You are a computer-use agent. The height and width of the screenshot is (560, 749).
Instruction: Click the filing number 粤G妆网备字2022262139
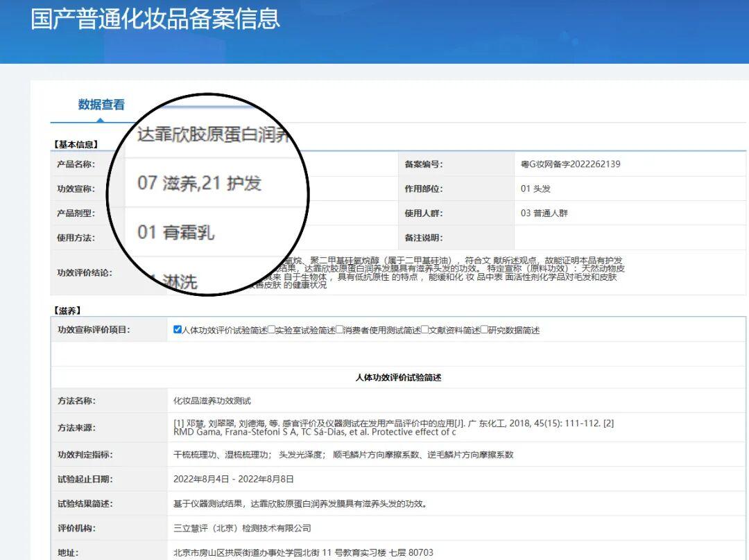(x=570, y=164)
